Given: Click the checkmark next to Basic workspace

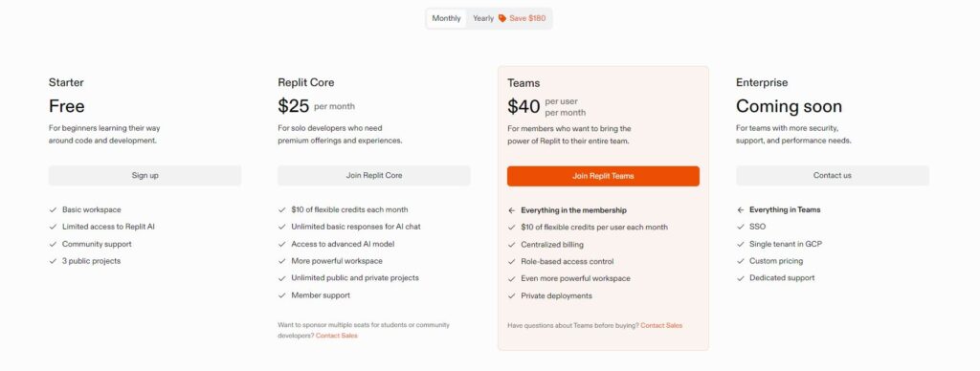Looking at the screenshot, I should pos(54,209).
